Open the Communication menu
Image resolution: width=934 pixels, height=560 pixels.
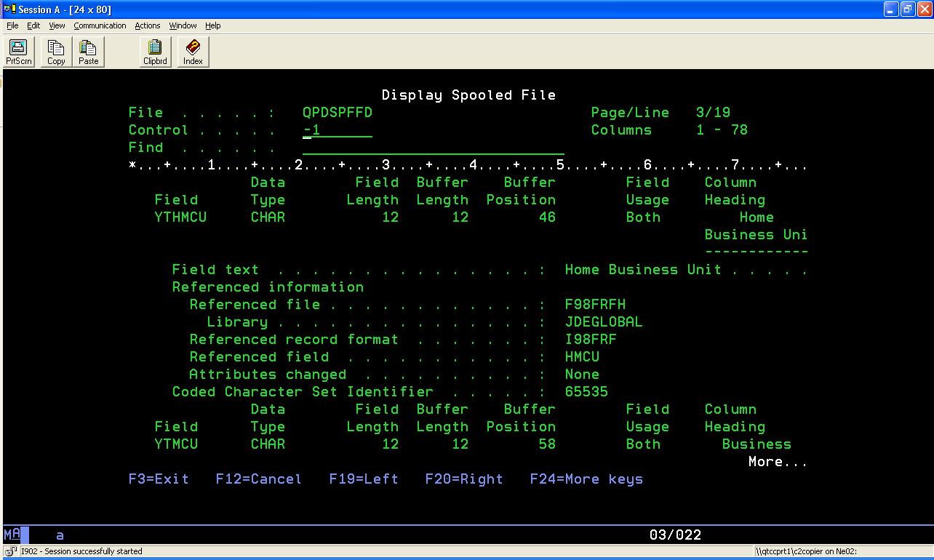point(100,25)
